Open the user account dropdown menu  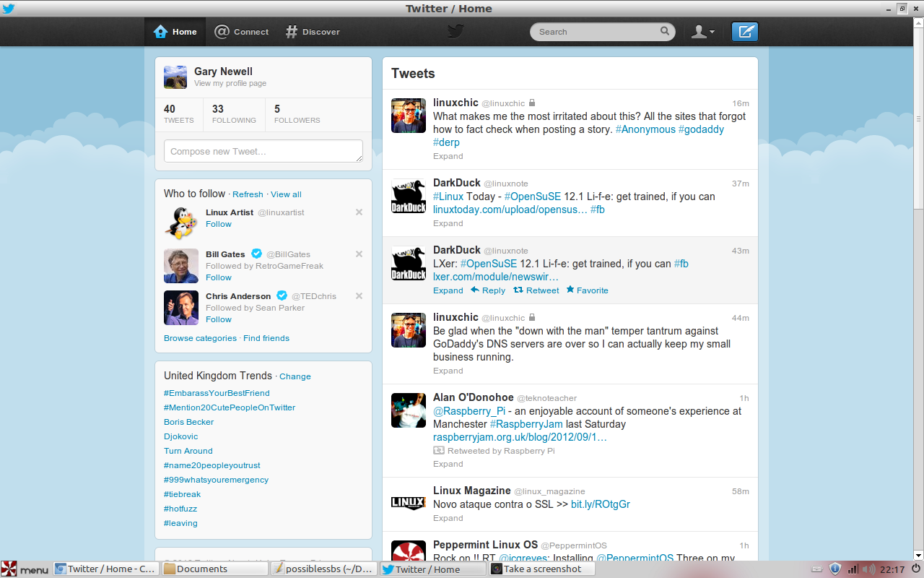[x=702, y=32]
